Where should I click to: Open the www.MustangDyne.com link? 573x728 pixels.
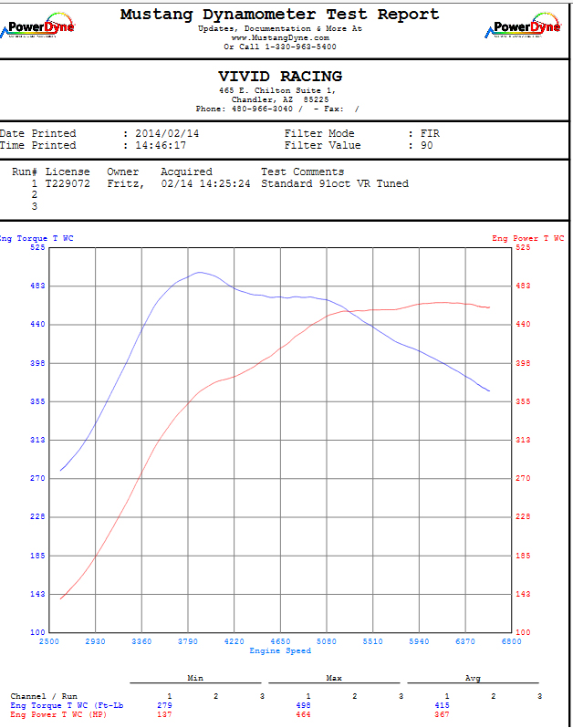[x=280, y=37]
